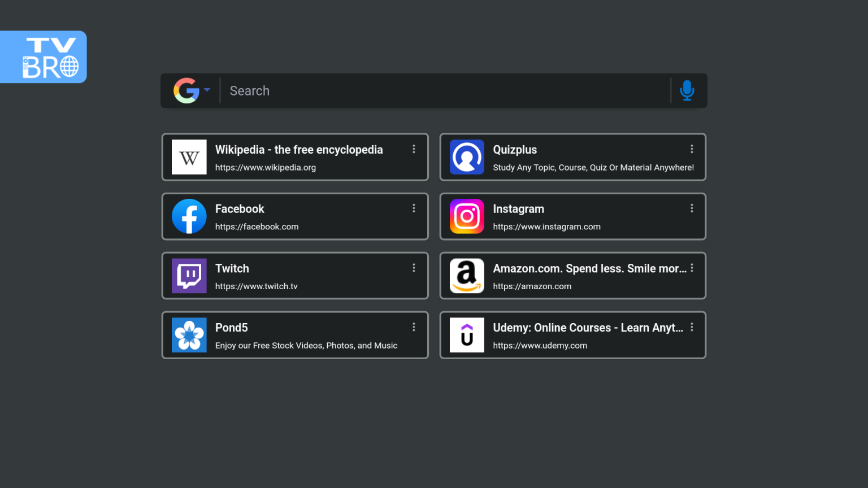Click the Facebook logo icon
The height and width of the screenshot is (488, 868).
189,216
